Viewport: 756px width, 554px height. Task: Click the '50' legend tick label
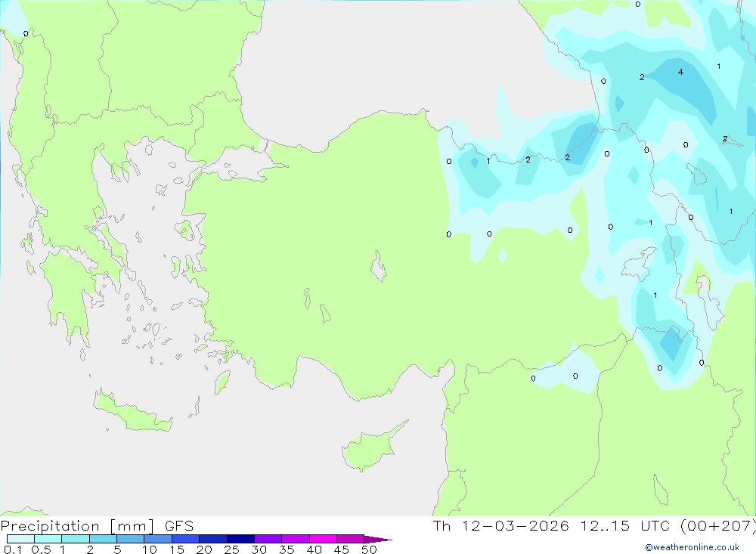tap(369, 549)
